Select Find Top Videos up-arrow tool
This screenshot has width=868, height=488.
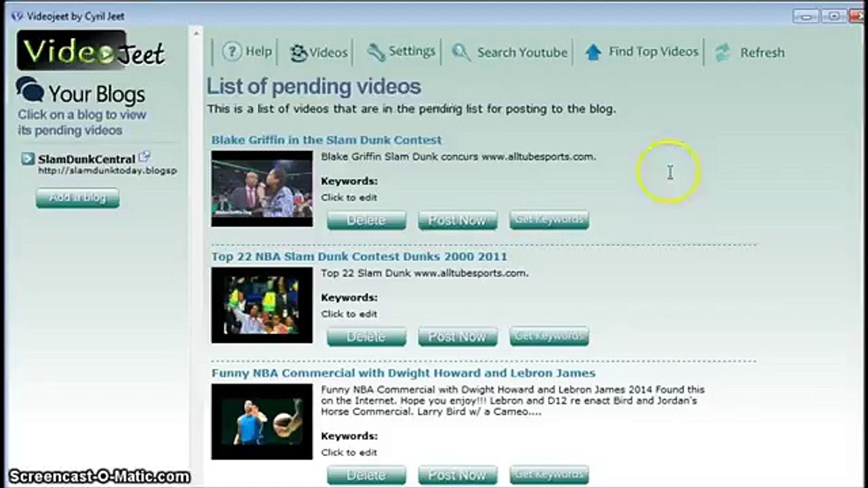(x=641, y=52)
